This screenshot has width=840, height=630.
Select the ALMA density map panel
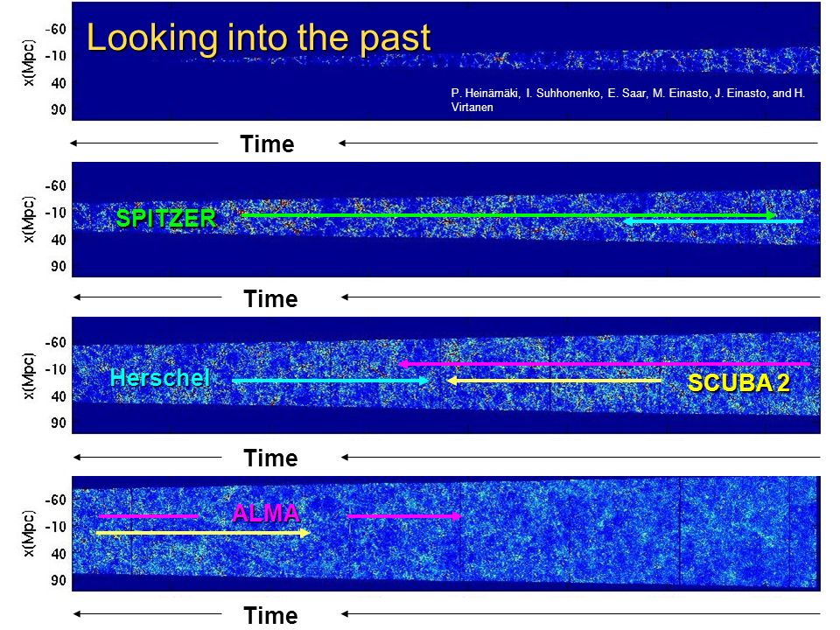coord(446,534)
